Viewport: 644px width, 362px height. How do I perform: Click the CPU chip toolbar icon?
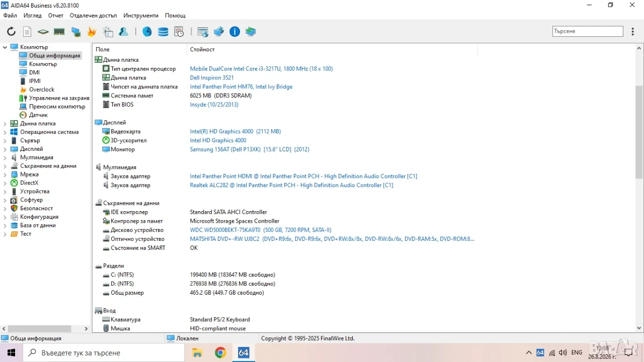pos(43,32)
